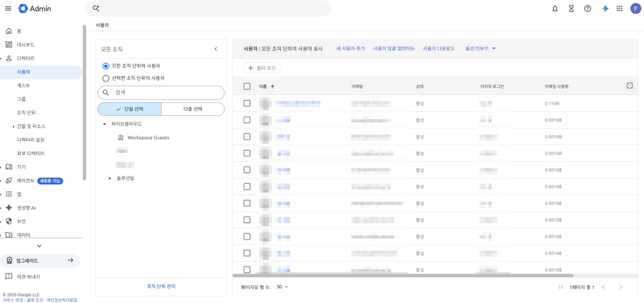
Task: Click the 앱 grid icon in sidebar
Action: (9, 194)
